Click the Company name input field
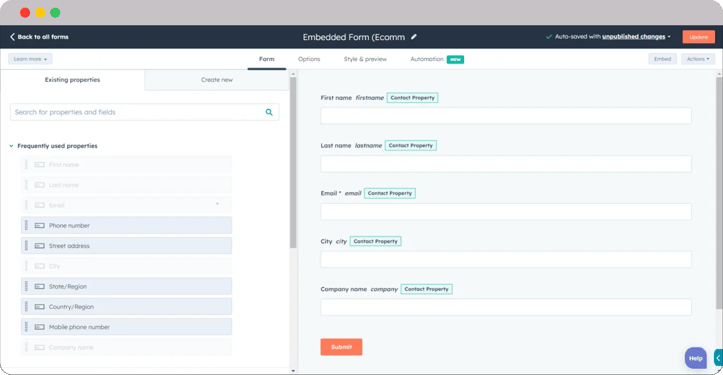 click(x=506, y=307)
